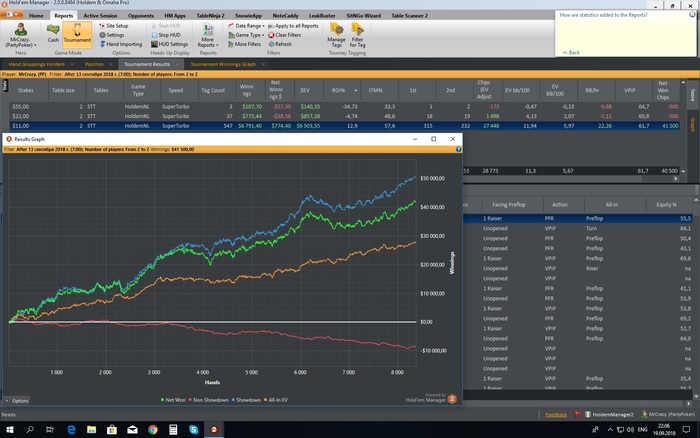Open the MrCrazy hero selector
This screenshot has width=700, height=438.
(x=20, y=35)
